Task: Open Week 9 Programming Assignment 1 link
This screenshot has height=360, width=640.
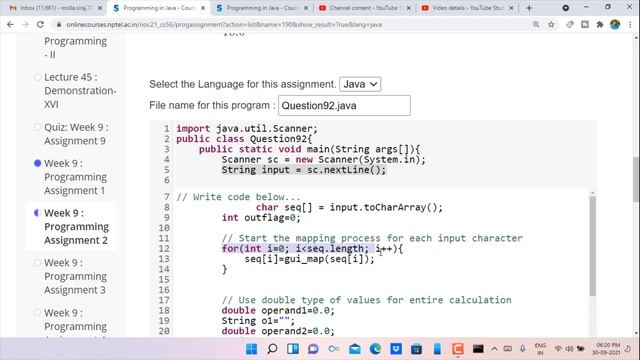Action: [x=76, y=177]
